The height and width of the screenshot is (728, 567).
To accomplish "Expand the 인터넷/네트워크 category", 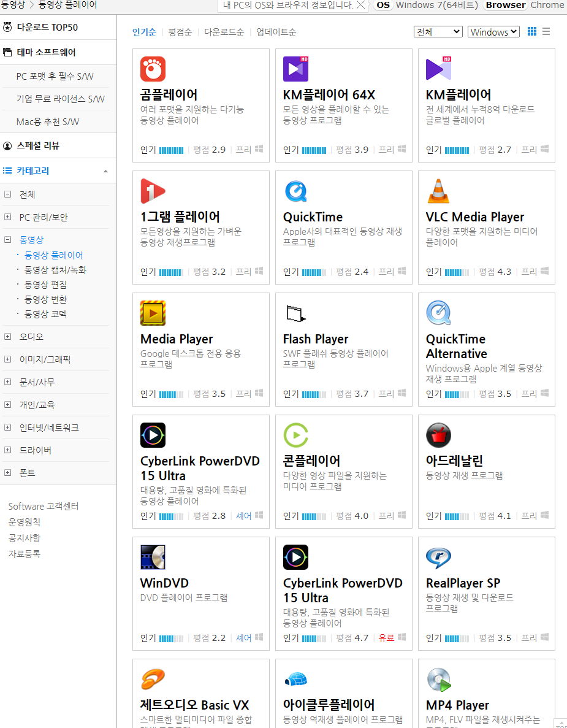I will click(7, 427).
